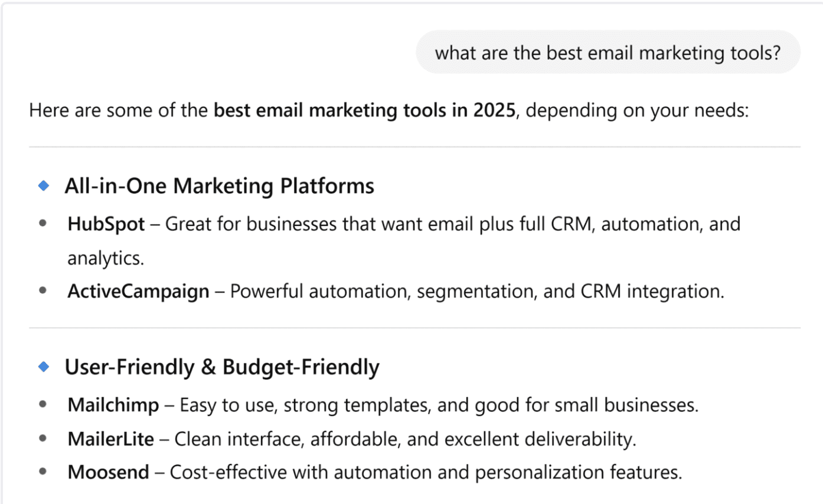Click the bold Mailchimp name
823x504 pixels.
113,405
